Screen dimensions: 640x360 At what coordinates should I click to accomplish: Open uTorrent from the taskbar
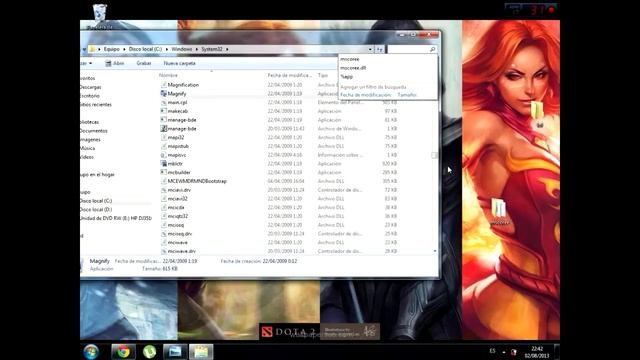[149, 351]
